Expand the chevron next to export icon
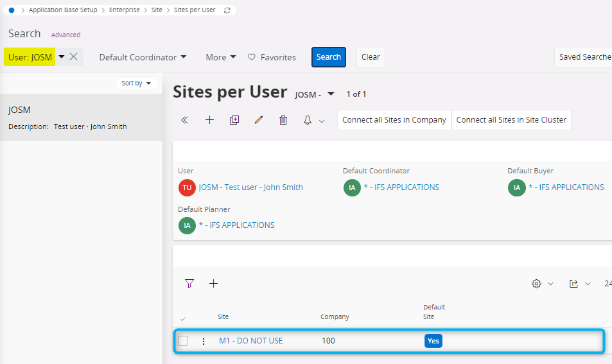612x364 pixels. pyautogui.click(x=588, y=284)
